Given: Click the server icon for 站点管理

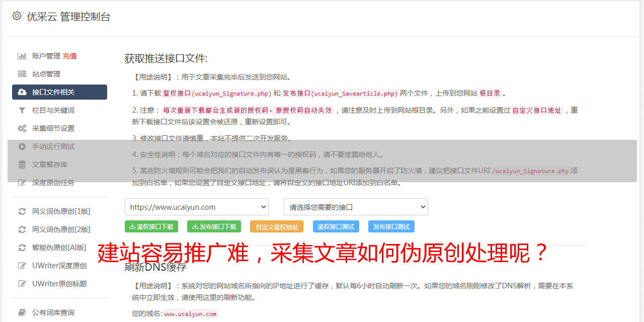Looking at the screenshot, I should point(22,74).
